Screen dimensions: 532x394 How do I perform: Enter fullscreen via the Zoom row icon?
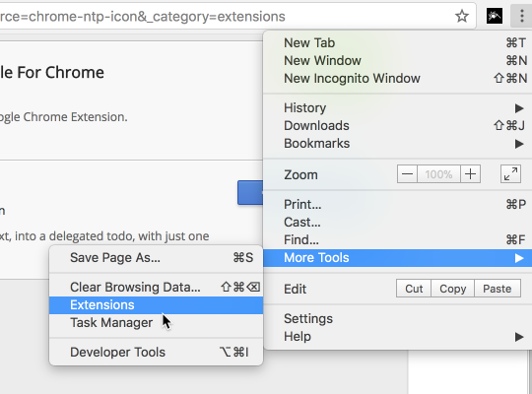tap(510, 174)
